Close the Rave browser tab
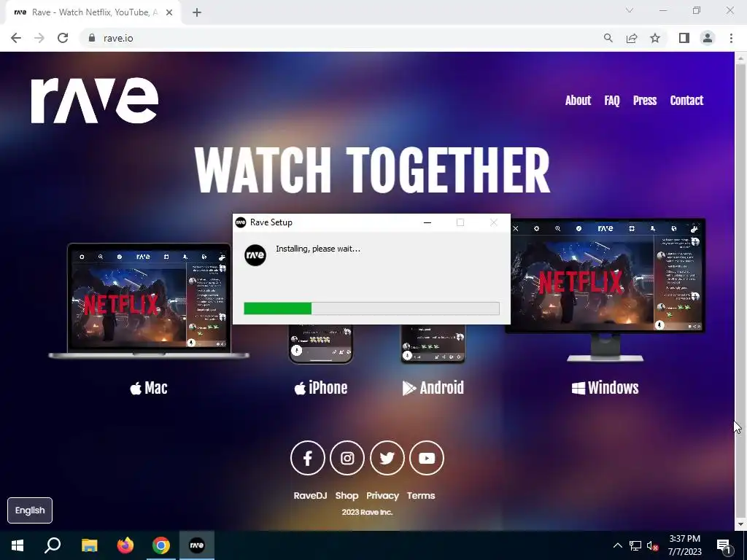Image resolution: width=747 pixels, height=560 pixels. (x=169, y=12)
